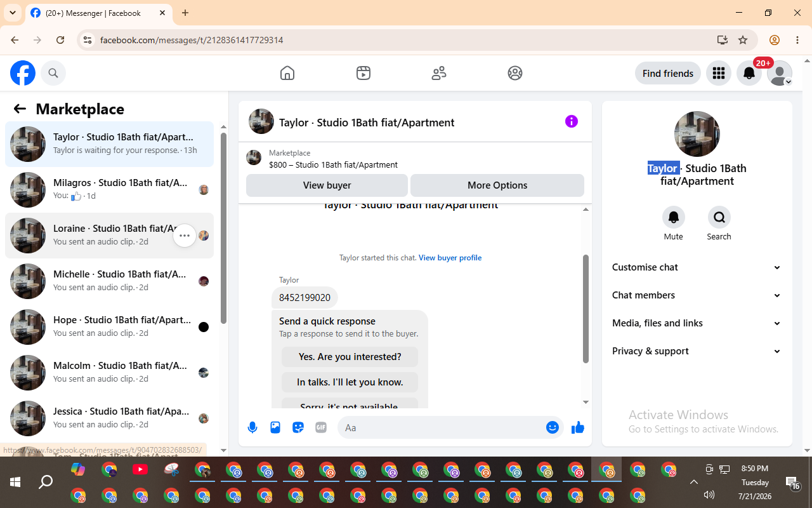
Task: Click the View buyer button
Action: click(x=327, y=185)
